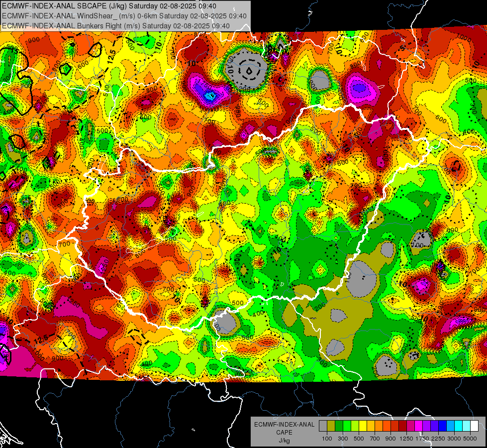Click the legend value label 2250

(x=438, y=439)
